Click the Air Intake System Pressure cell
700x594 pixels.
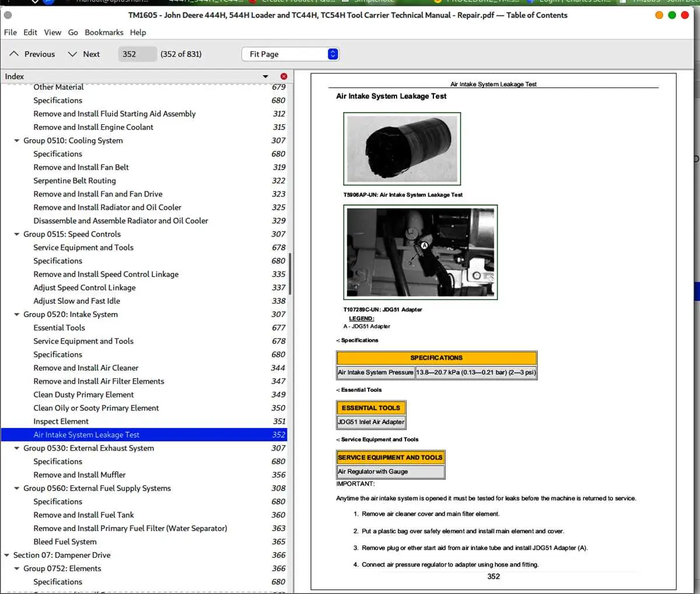coord(376,372)
